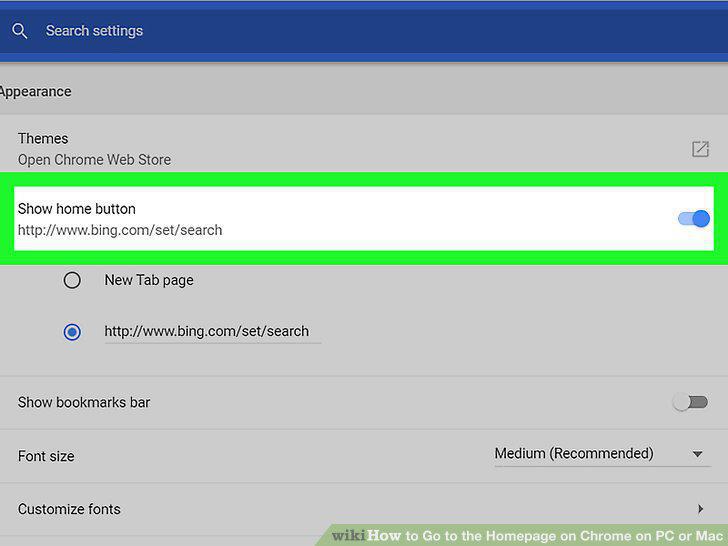Open Chrome Web Store external link icon
The image size is (728, 546).
tap(700, 149)
